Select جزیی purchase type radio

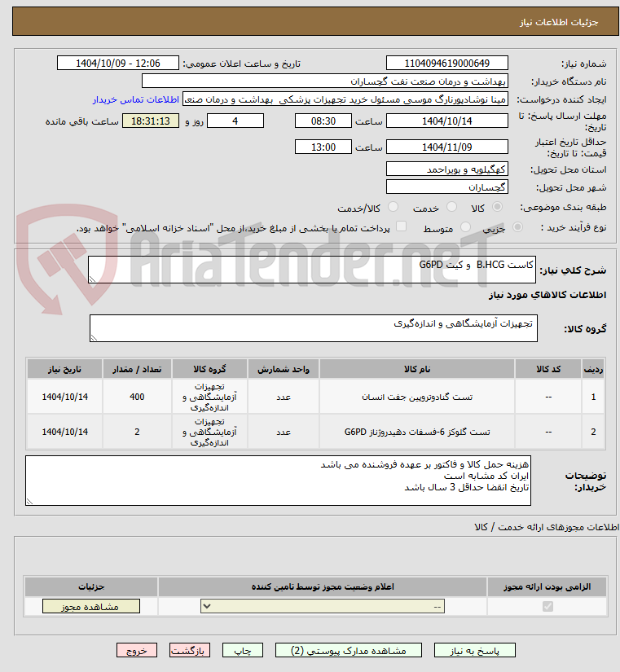tap(517, 227)
